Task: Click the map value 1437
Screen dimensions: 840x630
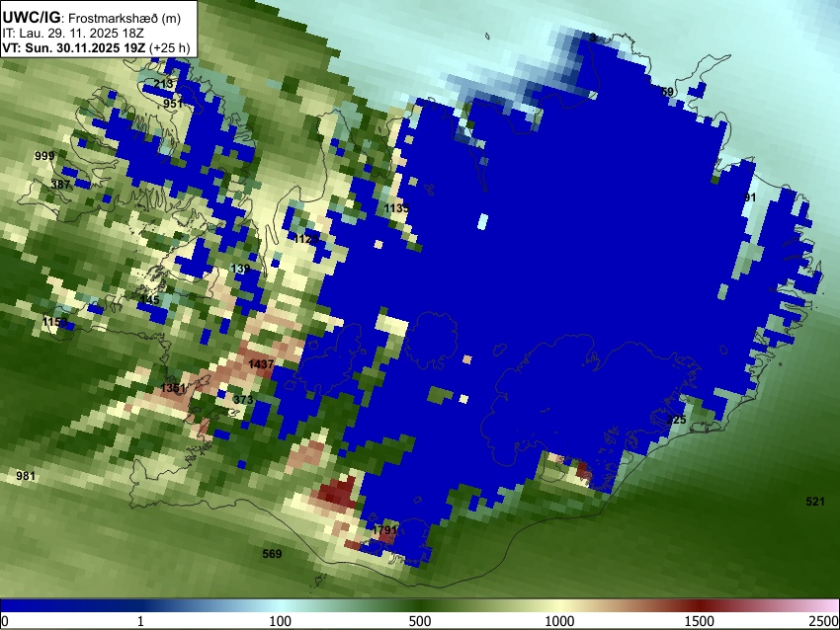Action: [x=261, y=364]
